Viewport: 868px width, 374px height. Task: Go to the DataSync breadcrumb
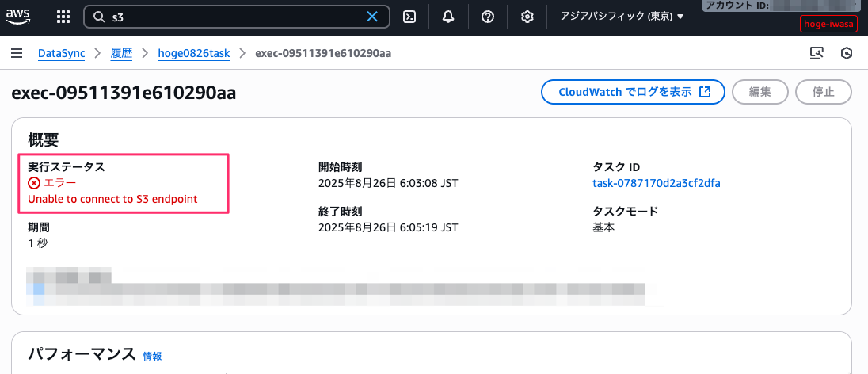(x=62, y=53)
